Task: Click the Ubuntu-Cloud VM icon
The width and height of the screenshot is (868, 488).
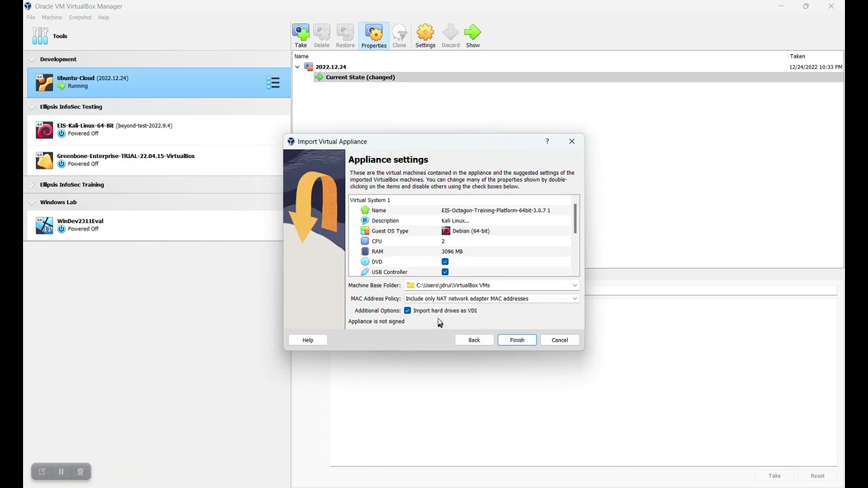Action: [44, 82]
